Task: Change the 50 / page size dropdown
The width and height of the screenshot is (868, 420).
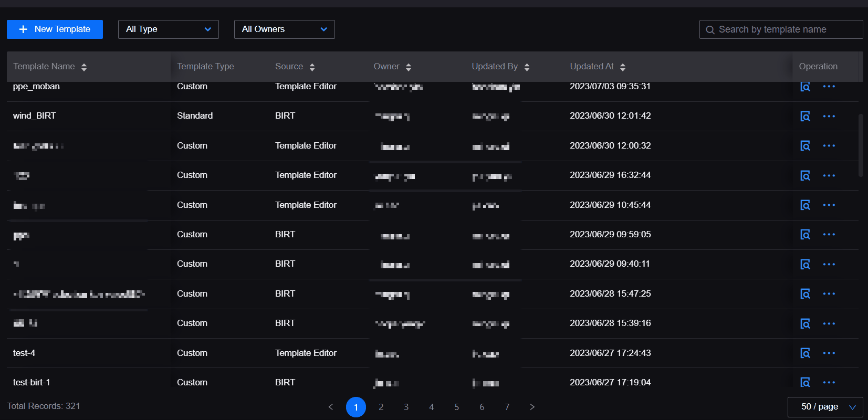Action: [825, 407]
